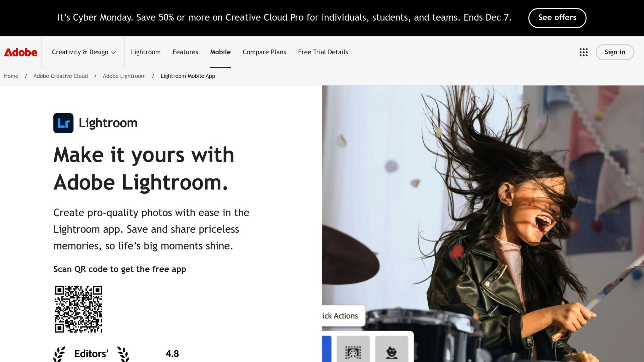644x362 pixels.
Task: Open the Features nav tab
Action: (x=185, y=52)
